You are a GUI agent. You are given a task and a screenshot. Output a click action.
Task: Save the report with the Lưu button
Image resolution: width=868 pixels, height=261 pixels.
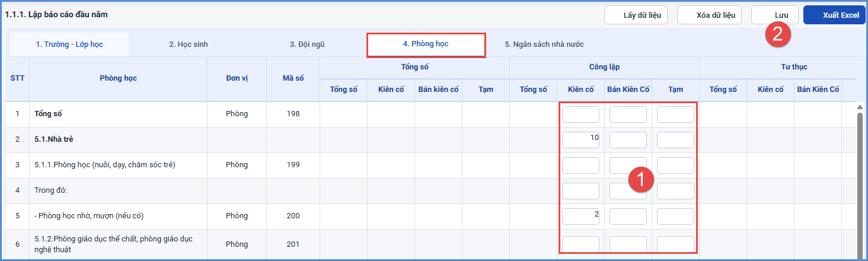click(775, 15)
